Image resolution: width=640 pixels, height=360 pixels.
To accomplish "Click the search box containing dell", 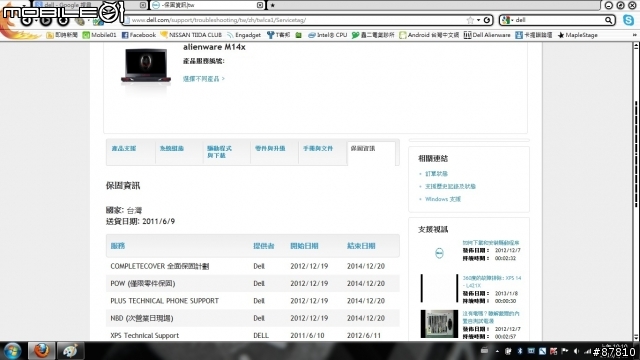I will tap(559, 20).
